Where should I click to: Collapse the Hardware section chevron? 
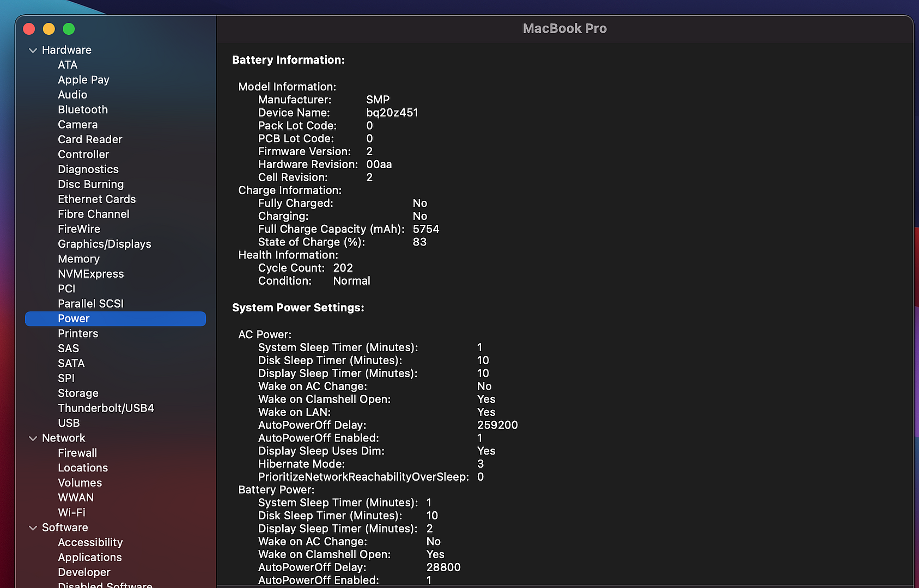coord(33,50)
